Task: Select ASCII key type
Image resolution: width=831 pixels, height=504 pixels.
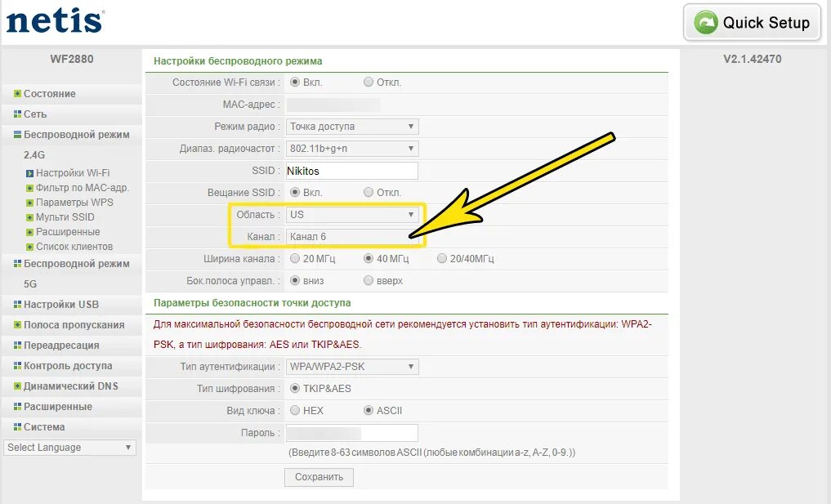Action: pos(369,410)
